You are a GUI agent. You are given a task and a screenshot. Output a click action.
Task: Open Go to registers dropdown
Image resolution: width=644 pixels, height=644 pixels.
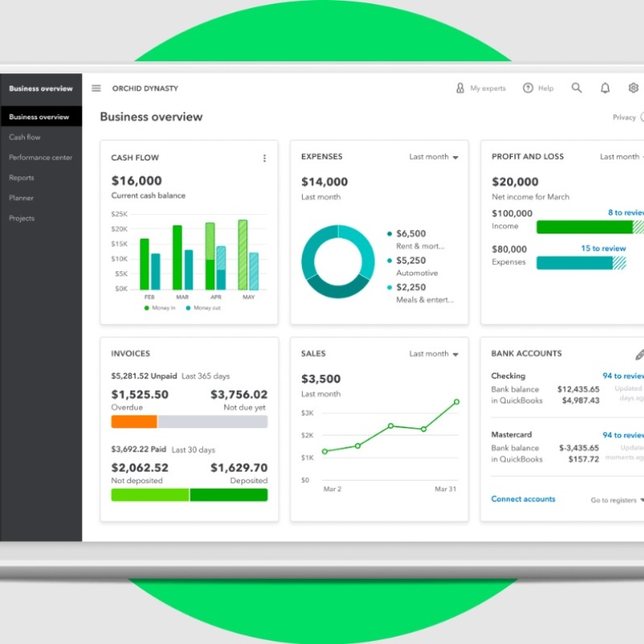click(x=617, y=500)
